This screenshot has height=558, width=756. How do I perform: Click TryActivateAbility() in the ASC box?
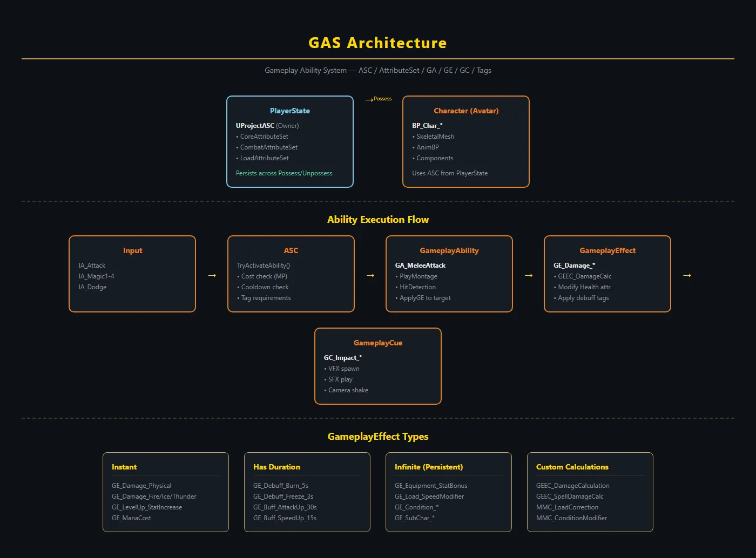coord(264,266)
